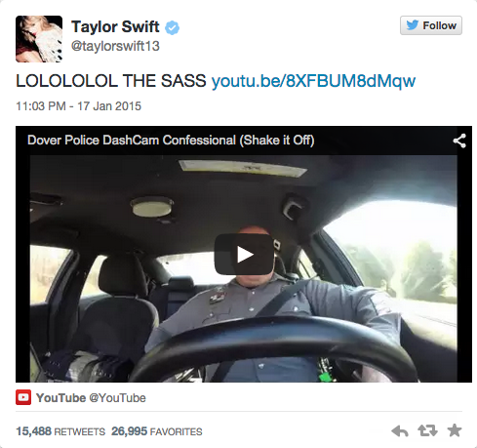Open Taylor Swift's profile picture
477x448 pixels.
(39, 39)
